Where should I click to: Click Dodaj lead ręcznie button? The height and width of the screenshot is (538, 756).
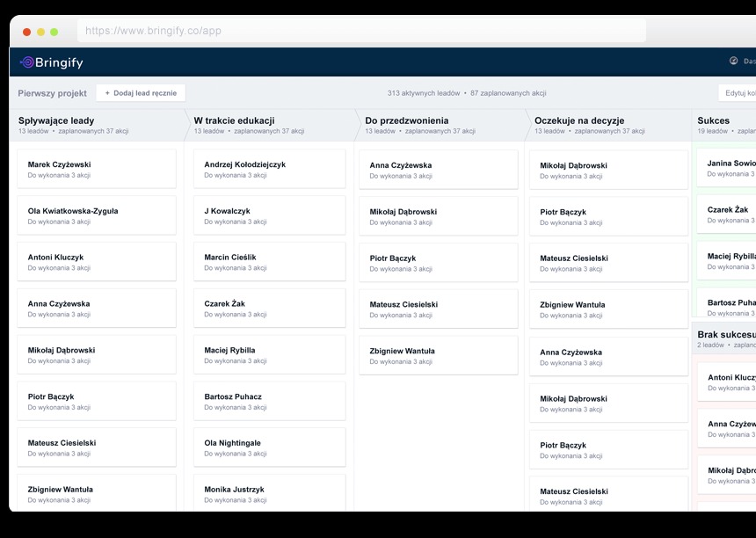click(141, 93)
